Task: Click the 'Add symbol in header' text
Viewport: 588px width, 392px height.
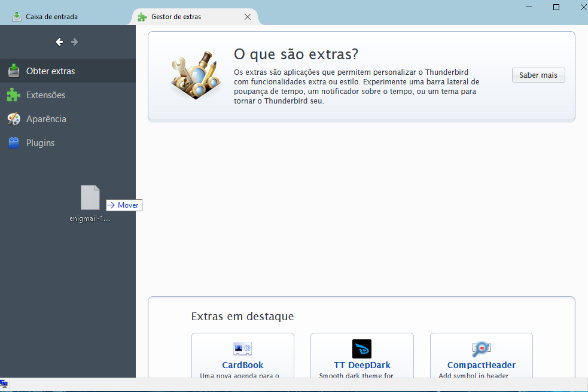Action: (474, 375)
